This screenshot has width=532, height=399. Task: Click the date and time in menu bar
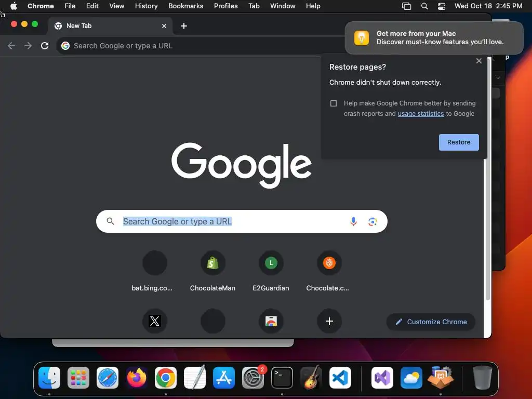click(488, 6)
